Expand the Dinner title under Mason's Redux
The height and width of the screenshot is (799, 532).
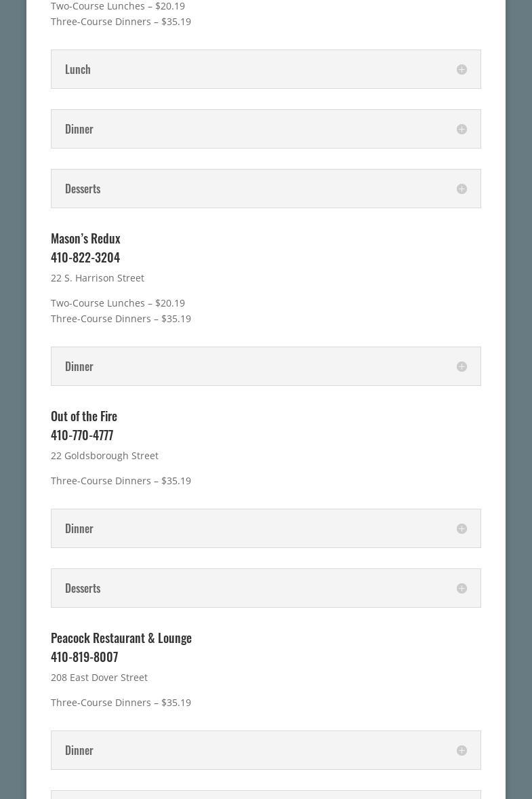(x=79, y=366)
